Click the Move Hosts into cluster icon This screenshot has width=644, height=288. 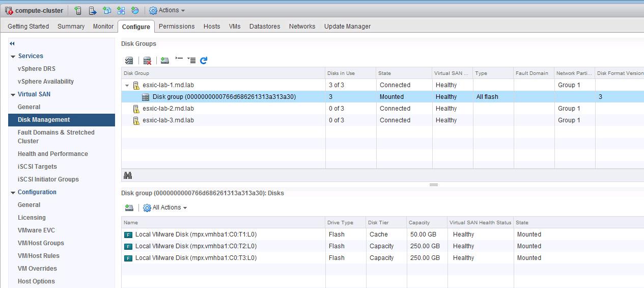[x=92, y=10]
